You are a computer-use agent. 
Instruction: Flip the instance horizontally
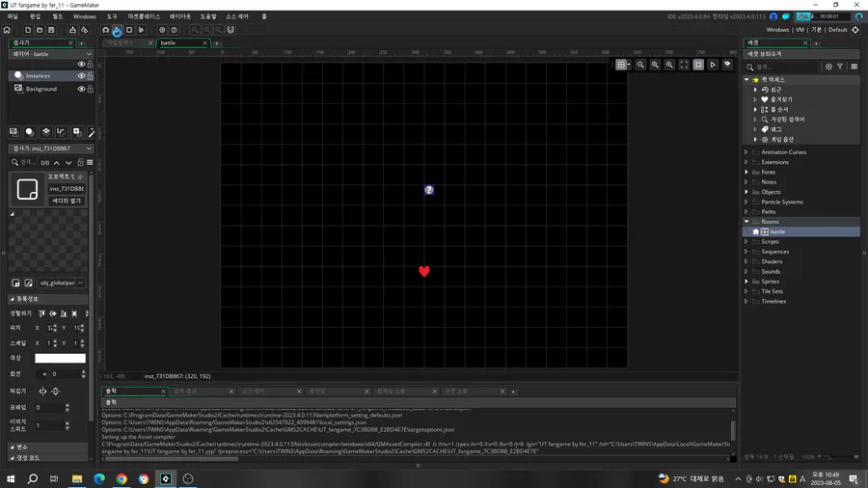point(42,392)
